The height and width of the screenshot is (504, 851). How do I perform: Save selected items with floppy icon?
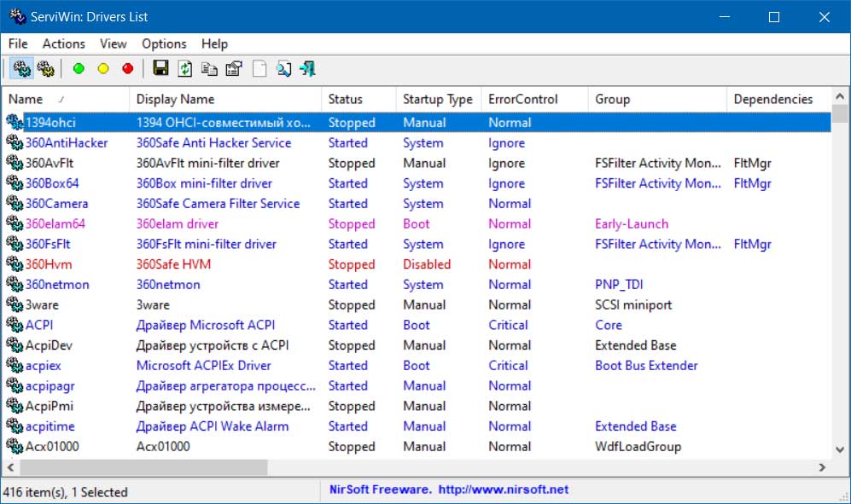pos(160,68)
